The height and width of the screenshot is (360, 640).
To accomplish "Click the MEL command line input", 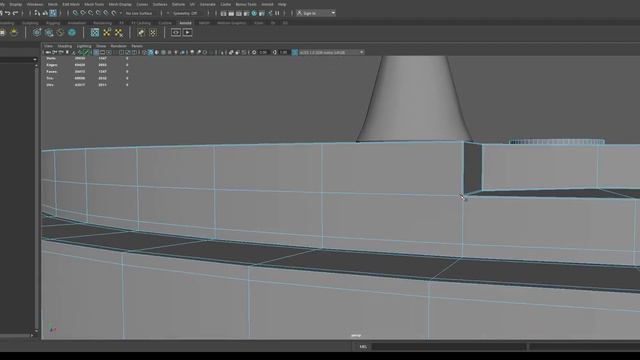I will (x=449, y=347).
